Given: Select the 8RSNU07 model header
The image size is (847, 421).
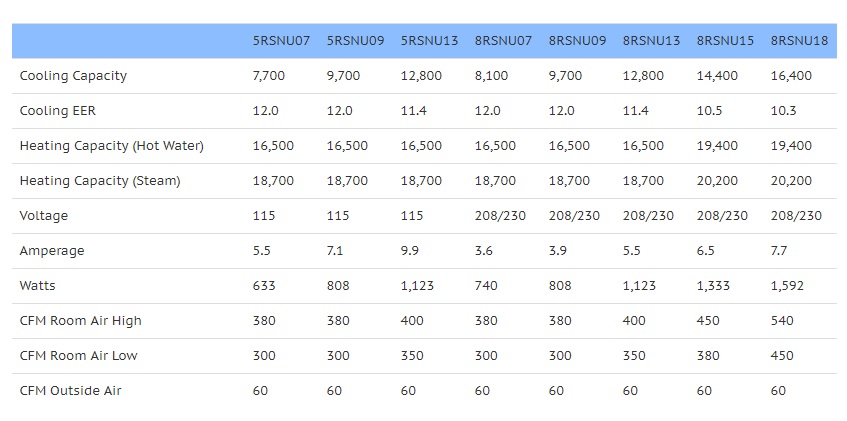Looking at the screenshot, I should coord(503,41).
